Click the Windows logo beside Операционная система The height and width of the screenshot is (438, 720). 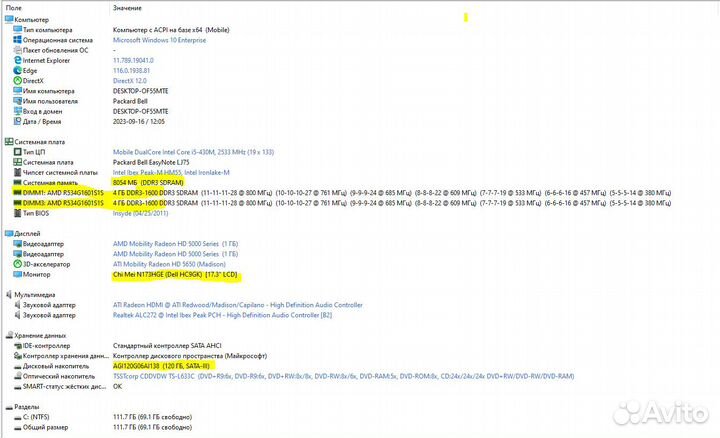tap(16, 40)
